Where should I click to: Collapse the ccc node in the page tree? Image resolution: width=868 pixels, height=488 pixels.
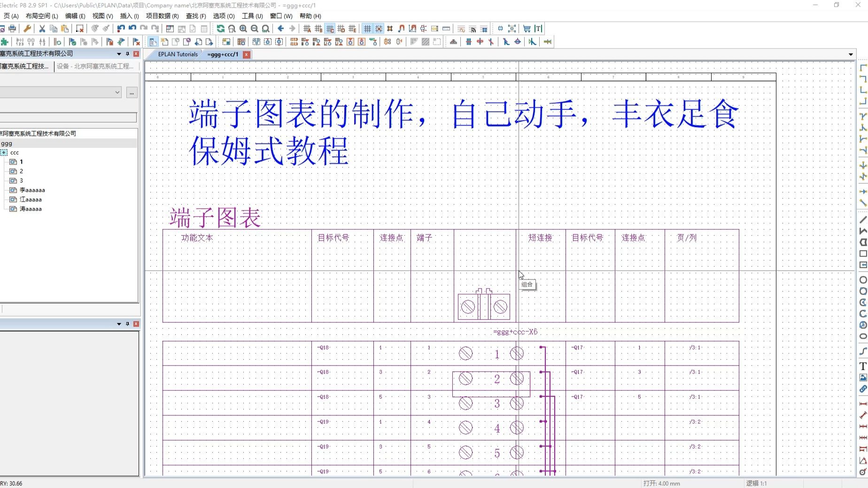click(x=4, y=152)
